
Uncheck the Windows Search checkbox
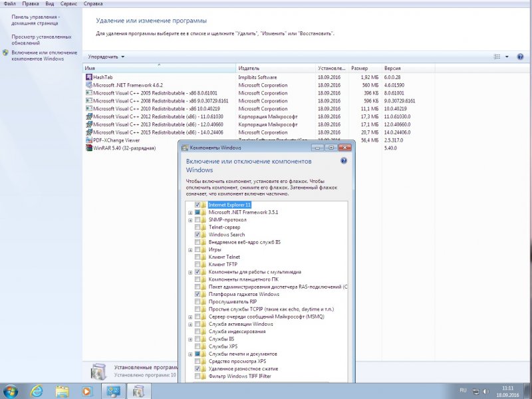pos(197,235)
